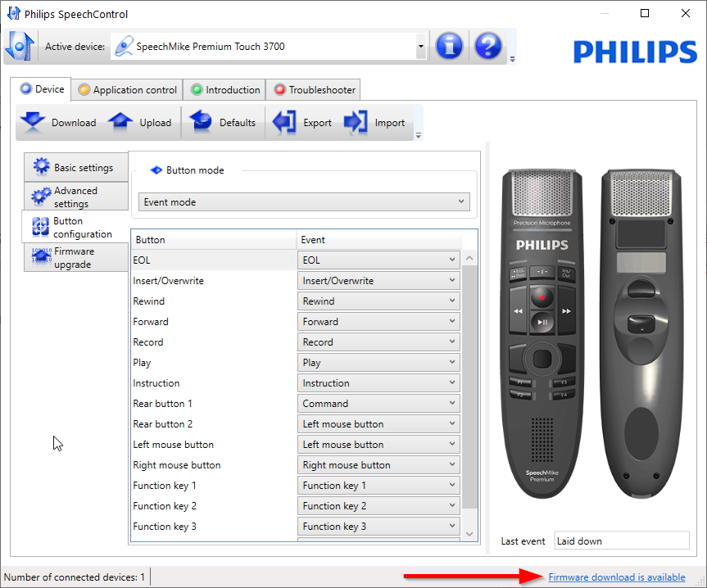Open the blue Info icon
The width and height of the screenshot is (707, 588).
pyautogui.click(x=449, y=46)
